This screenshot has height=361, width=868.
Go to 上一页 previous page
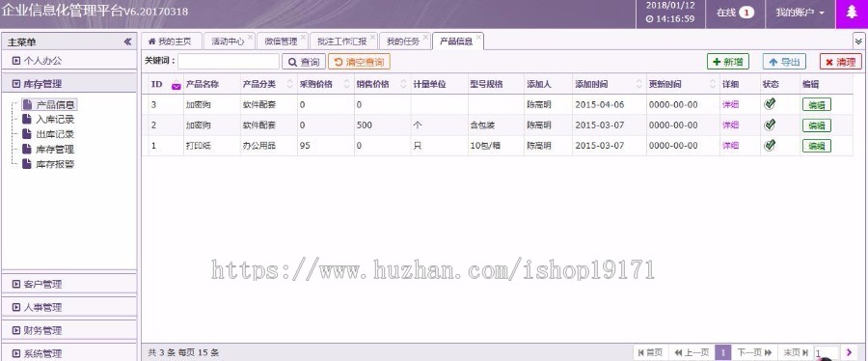point(692,352)
